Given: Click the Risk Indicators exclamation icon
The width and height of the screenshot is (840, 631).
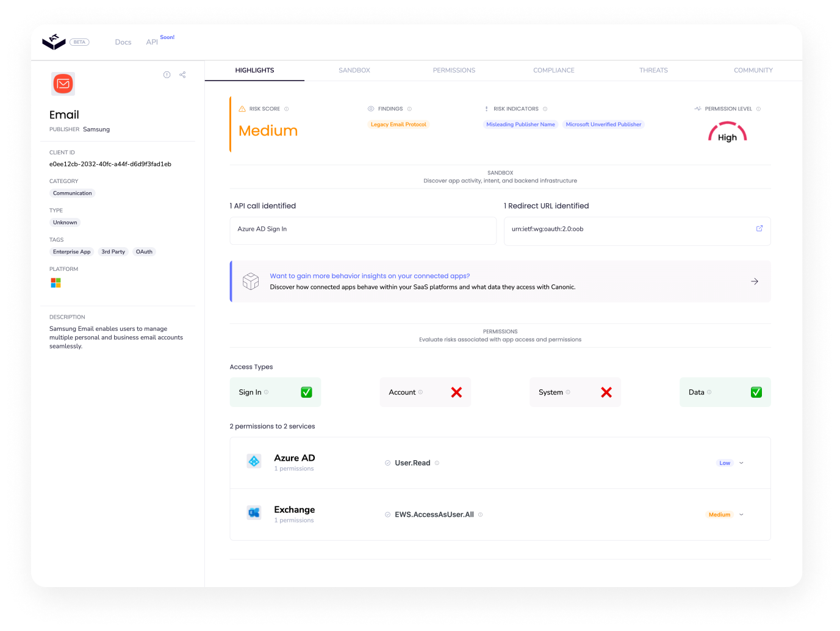Looking at the screenshot, I should [486, 109].
